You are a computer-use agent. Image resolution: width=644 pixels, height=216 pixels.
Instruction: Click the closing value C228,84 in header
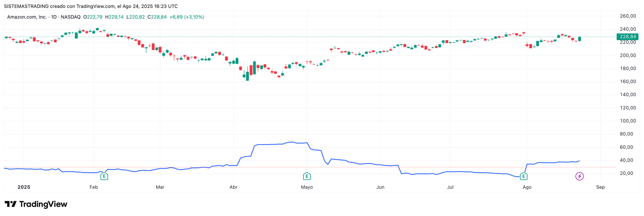click(x=157, y=17)
